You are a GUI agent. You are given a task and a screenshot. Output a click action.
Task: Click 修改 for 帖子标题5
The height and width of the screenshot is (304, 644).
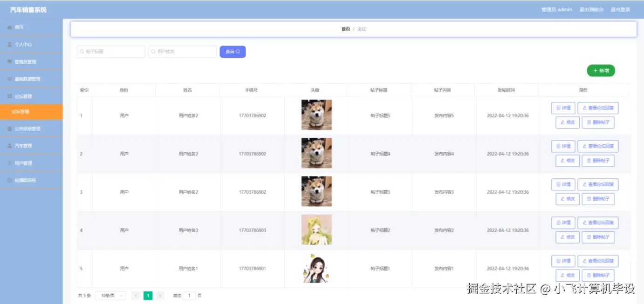568,122
